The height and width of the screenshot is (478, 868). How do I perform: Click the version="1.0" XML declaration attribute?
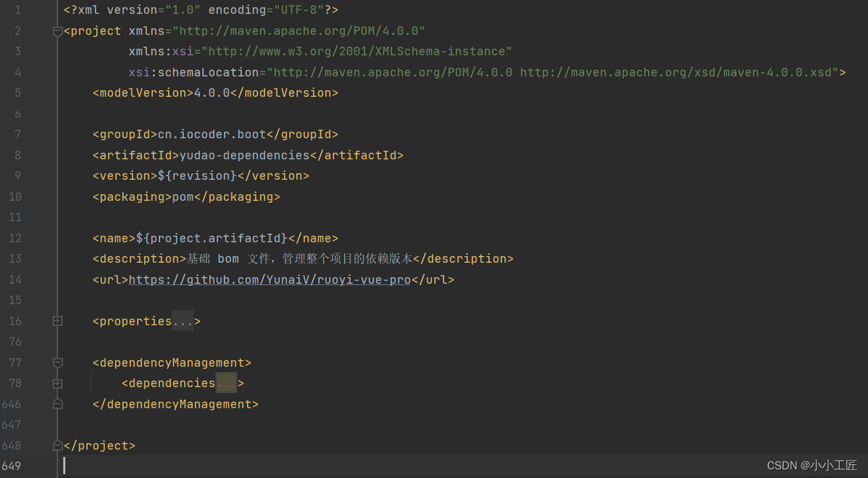[154, 10]
